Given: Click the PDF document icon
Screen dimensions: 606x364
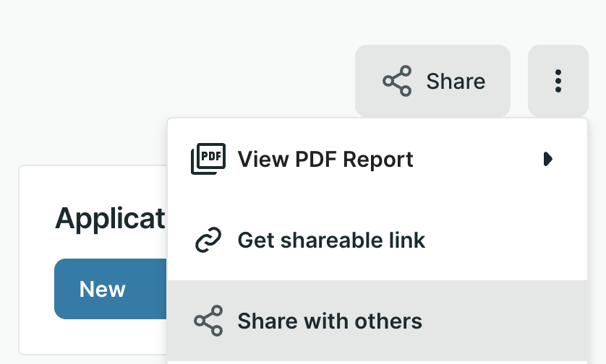Looking at the screenshot, I should coord(208,159).
